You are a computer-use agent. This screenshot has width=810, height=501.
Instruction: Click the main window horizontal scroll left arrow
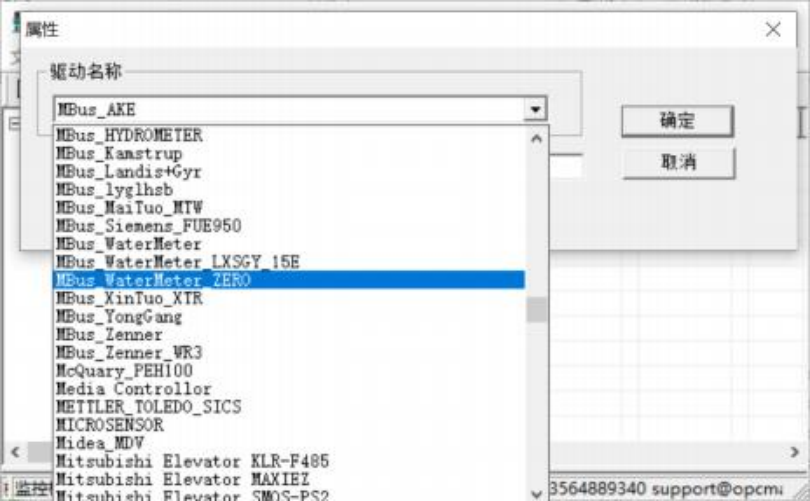pos(15,452)
